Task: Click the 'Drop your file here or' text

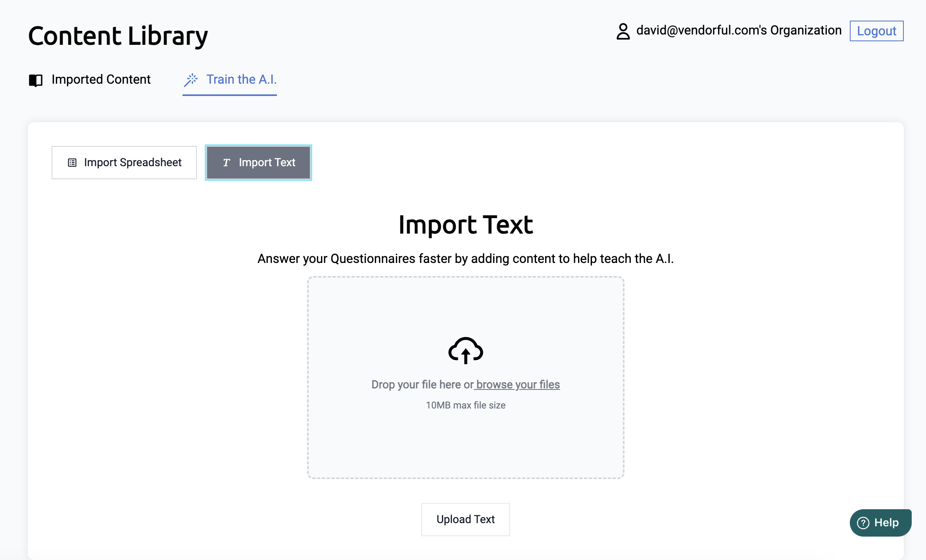Action: pos(422,384)
